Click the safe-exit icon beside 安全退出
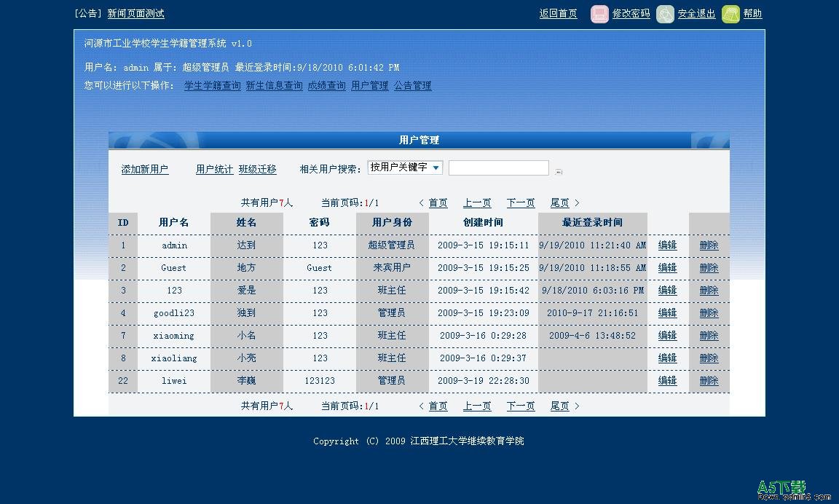 [665, 14]
